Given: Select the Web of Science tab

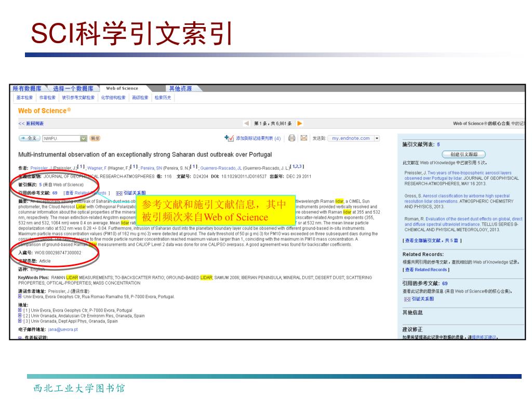Looking at the screenshot, I should click(x=122, y=88).
